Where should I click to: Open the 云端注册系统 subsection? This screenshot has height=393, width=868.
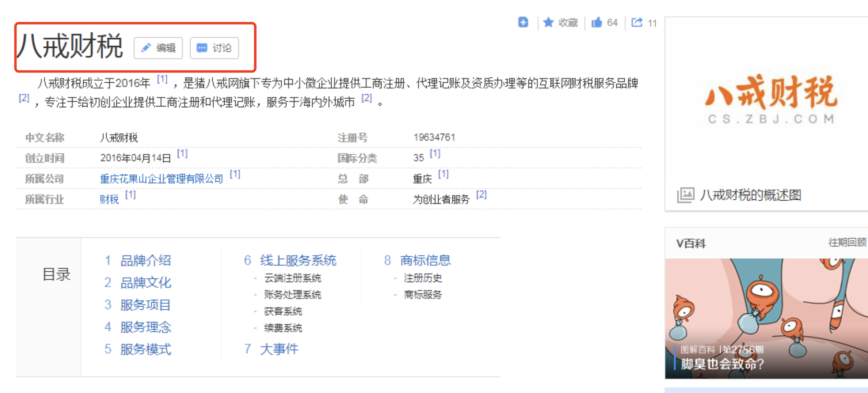click(x=293, y=278)
